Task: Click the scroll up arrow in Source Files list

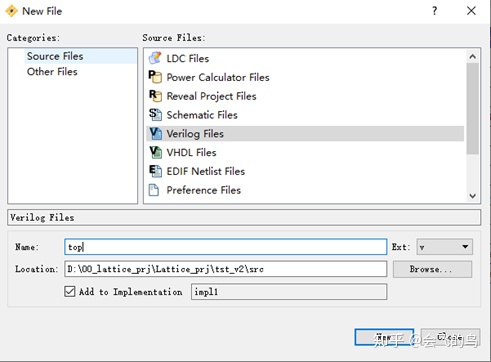Action: (472, 57)
